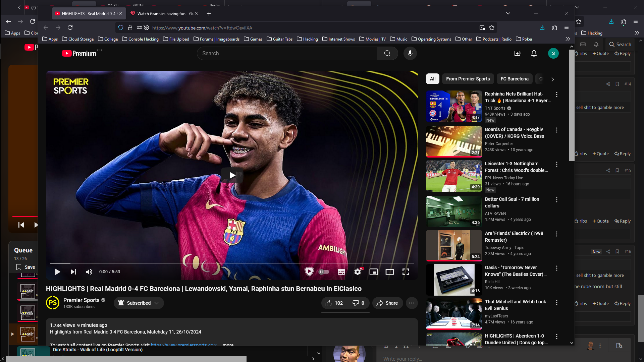This screenshot has width=644, height=362.
Task: Open options for Better Call Saul video
Action: click(x=557, y=200)
